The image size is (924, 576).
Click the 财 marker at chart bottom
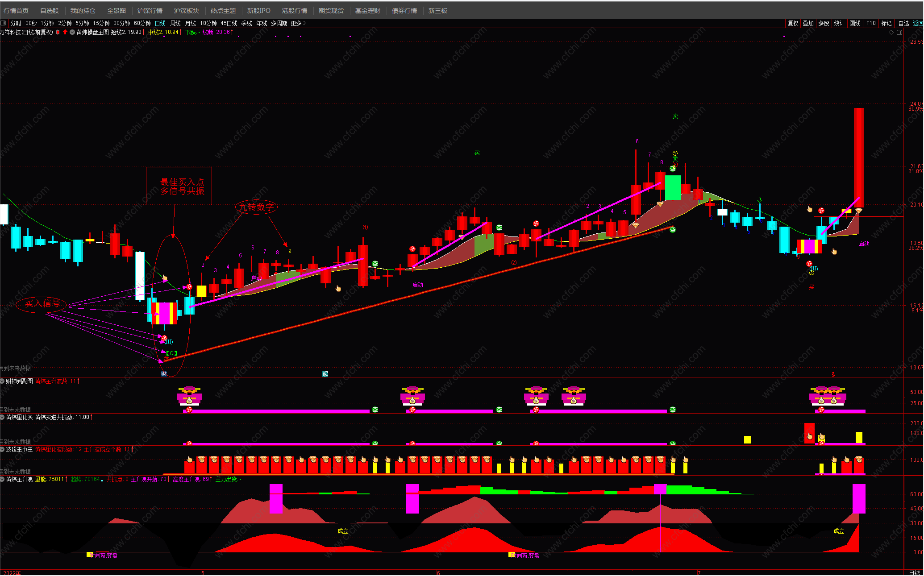pos(164,374)
